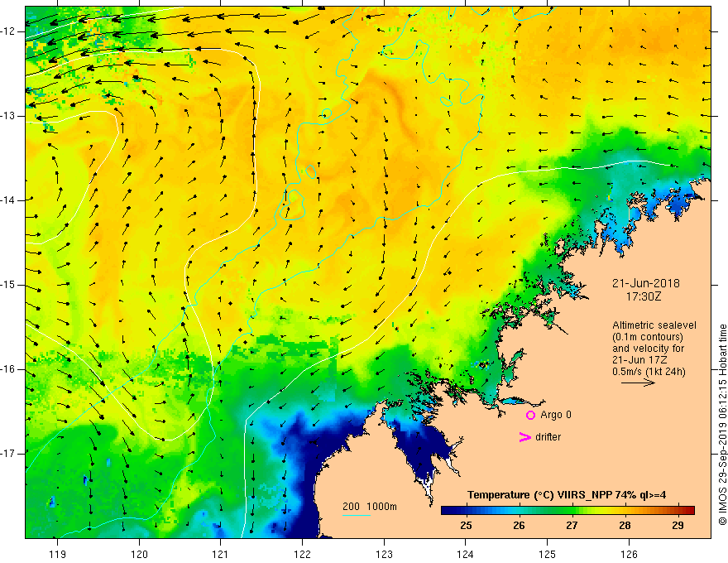The image size is (728, 563).
Task: Click the colorbar value '28'
Action: click(x=625, y=526)
